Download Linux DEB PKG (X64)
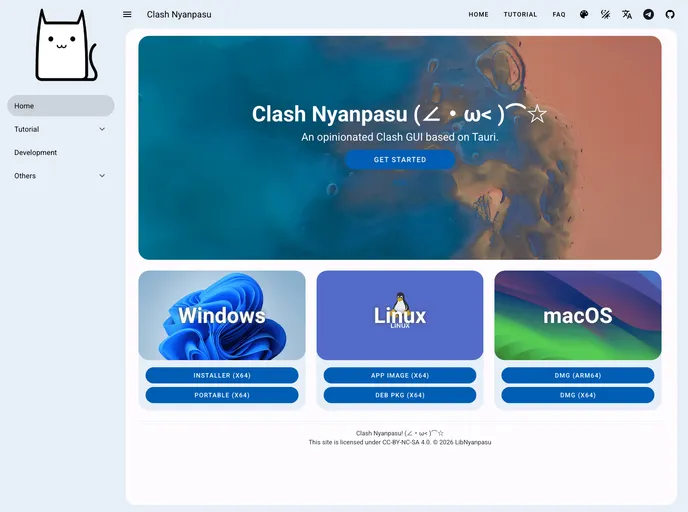 click(400, 395)
